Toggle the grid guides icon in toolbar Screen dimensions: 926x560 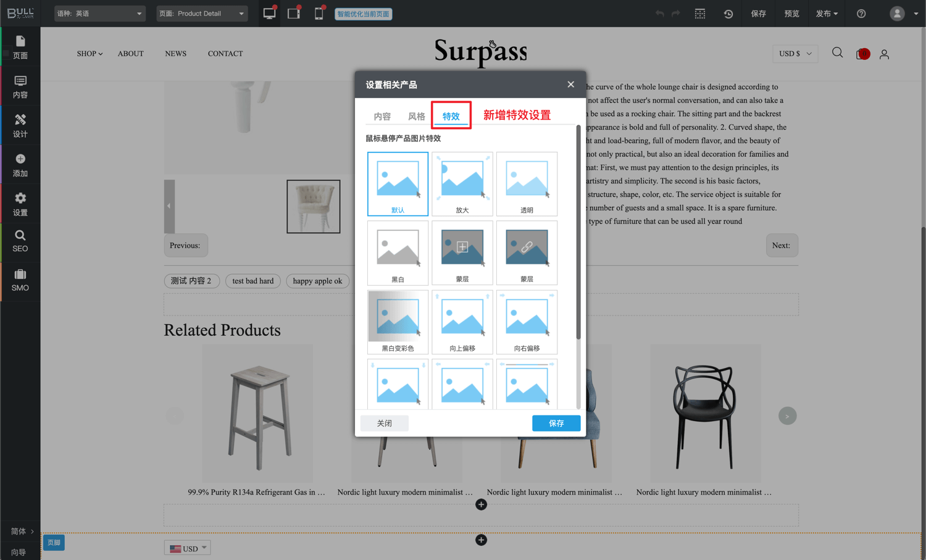point(699,14)
